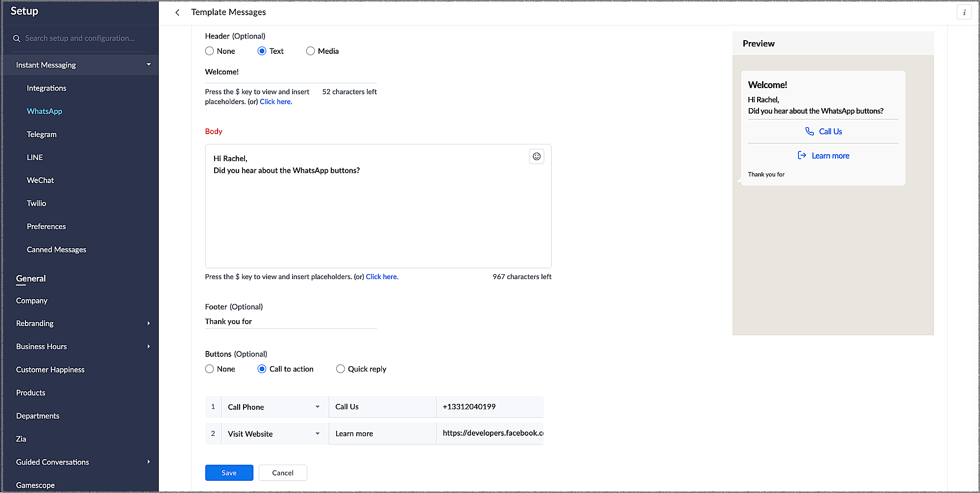980x493 pixels.
Task: Edit the 'Call Us' button label field
Action: coord(382,407)
